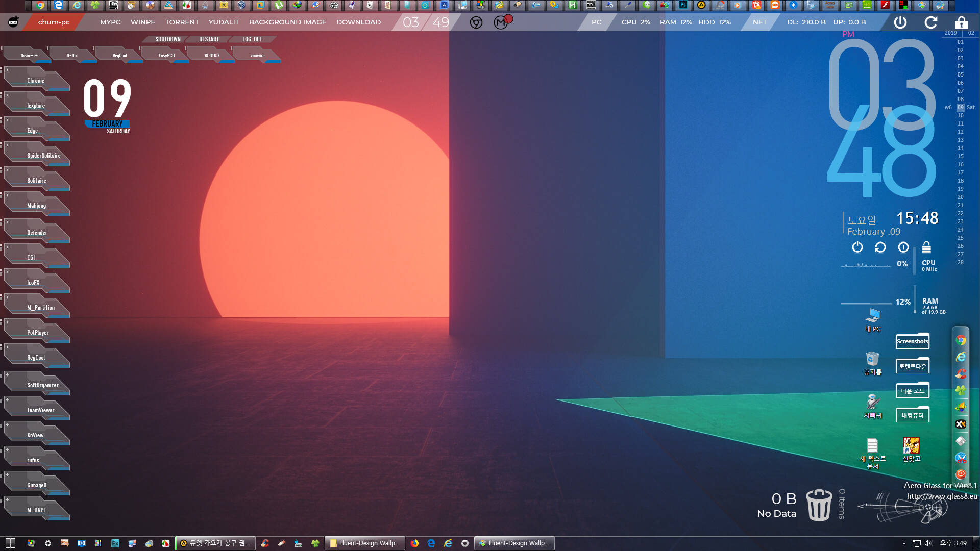The width and height of the screenshot is (980, 551).
Task: Click the RESTART button
Action: coord(209,39)
